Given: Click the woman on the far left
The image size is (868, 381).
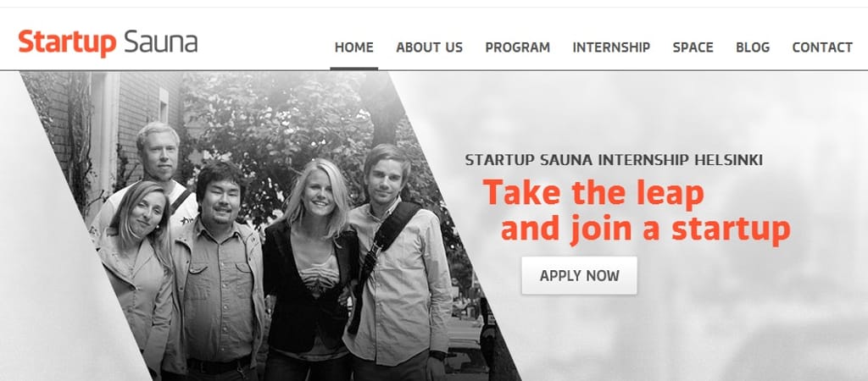Looking at the screenshot, I should coord(136,277).
